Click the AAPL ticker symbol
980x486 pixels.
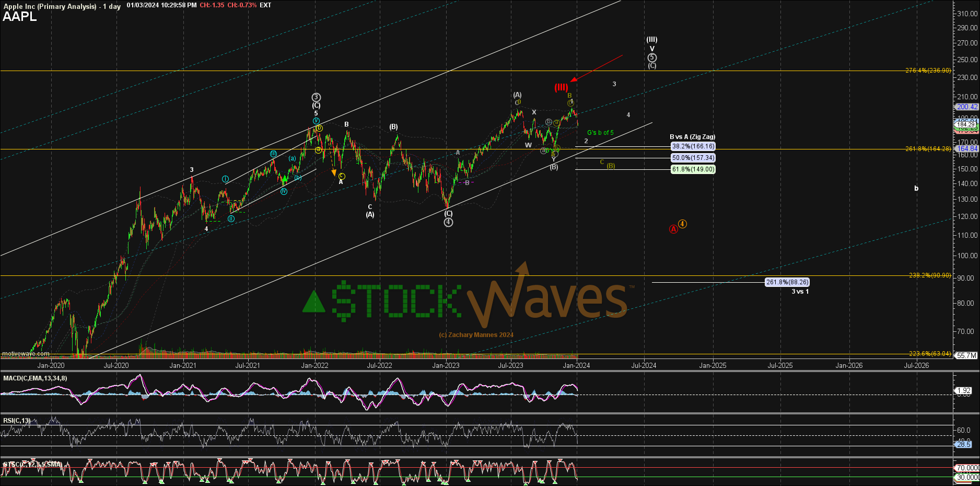(x=20, y=17)
